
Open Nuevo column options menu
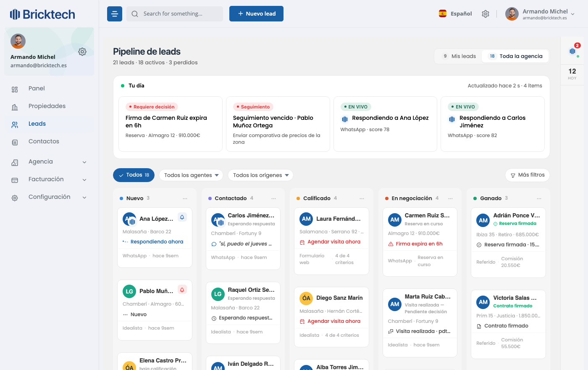click(x=185, y=198)
